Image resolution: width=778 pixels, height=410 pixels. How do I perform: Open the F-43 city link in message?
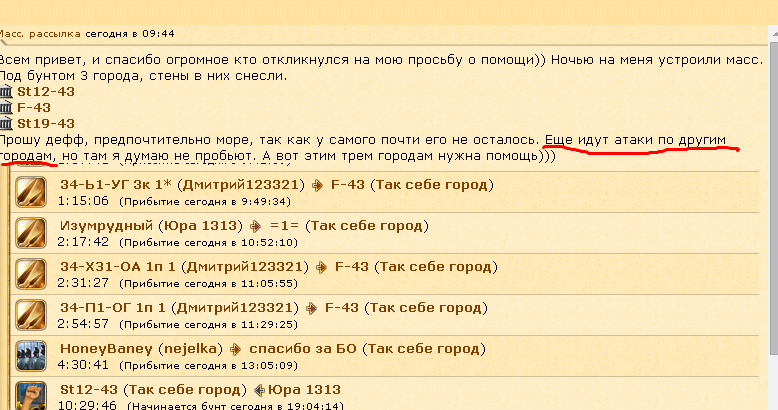point(34,108)
